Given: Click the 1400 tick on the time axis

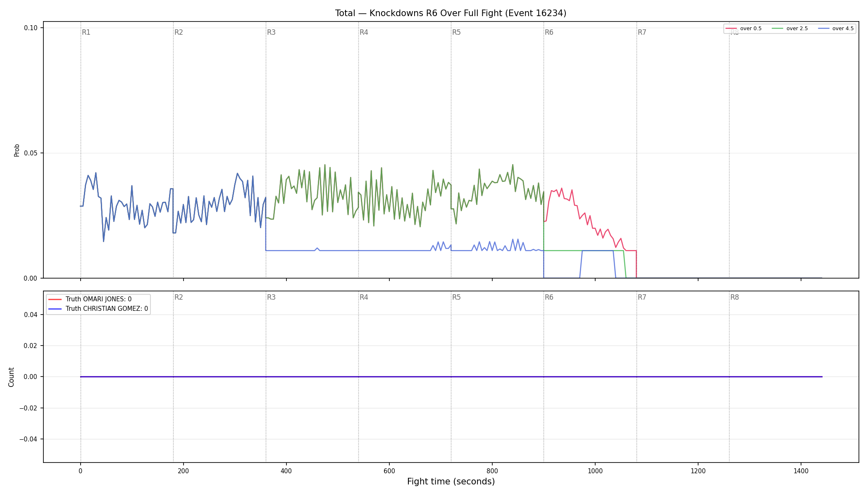Looking at the screenshot, I should [801, 471].
